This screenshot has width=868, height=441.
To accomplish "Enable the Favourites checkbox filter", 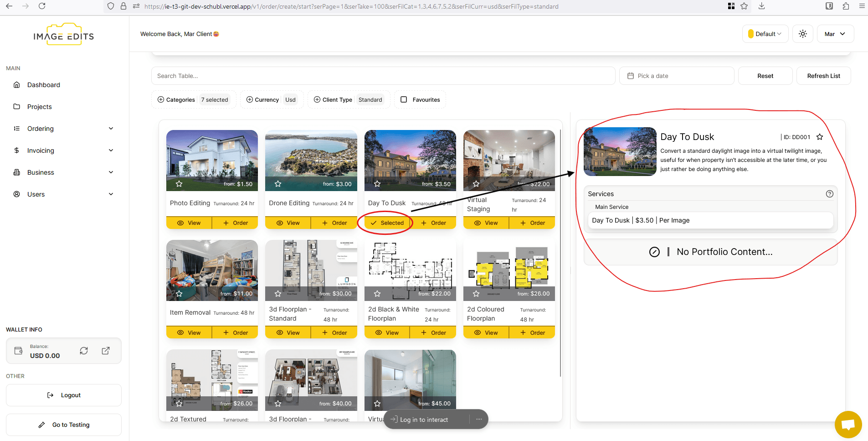I will pyautogui.click(x=404, y=99).
